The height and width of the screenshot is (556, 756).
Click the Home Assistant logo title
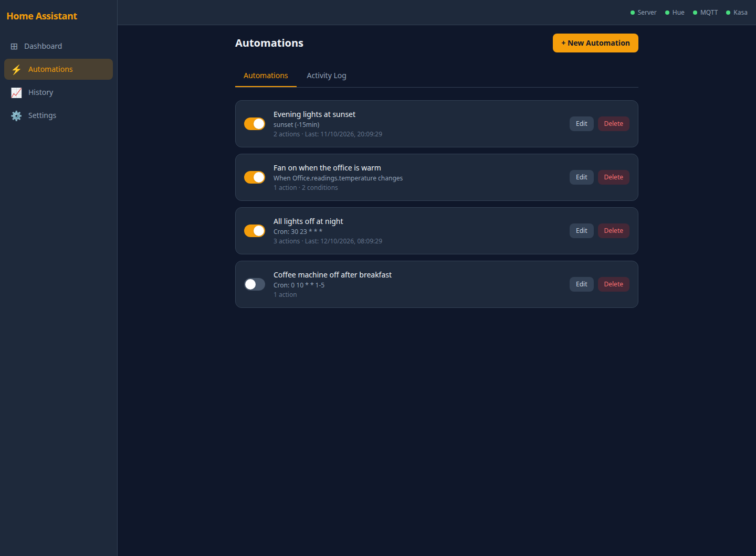click(42, 16)
